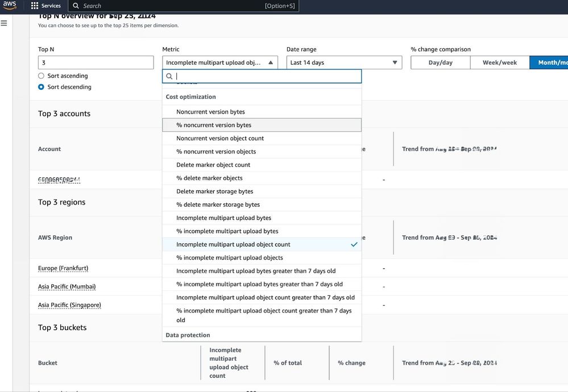Select % incomplete multipart upload objects metric
568x392 pixels.
click(262, 258)
